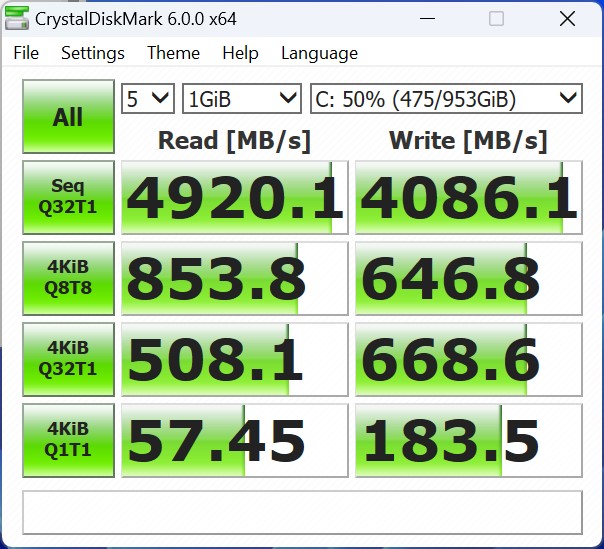Click the CrystalDiskMark app icon in title bar

coord(17,18)
